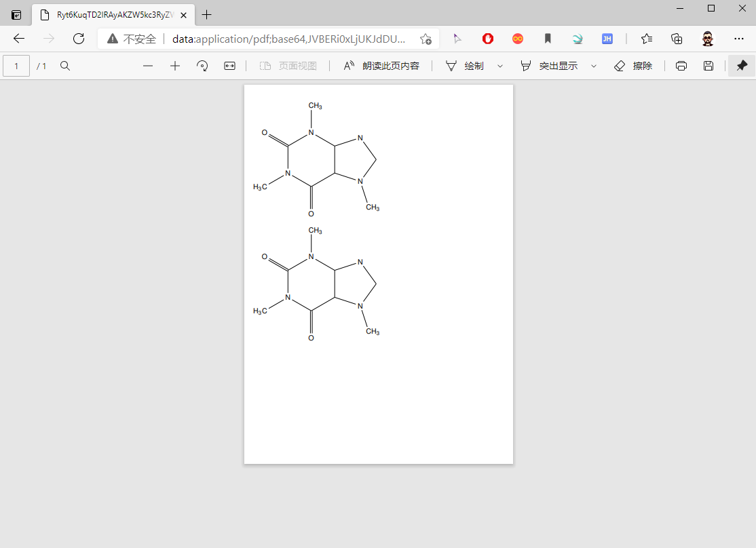Open the orange infinity extension

[x=518, y=39]
